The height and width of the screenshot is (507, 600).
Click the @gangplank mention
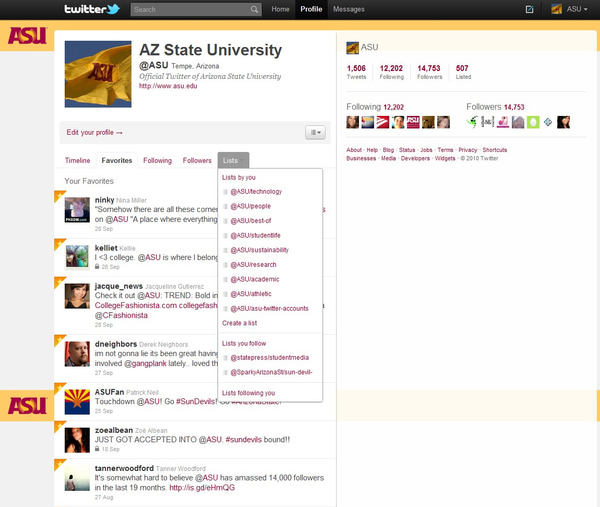point(145,363)
